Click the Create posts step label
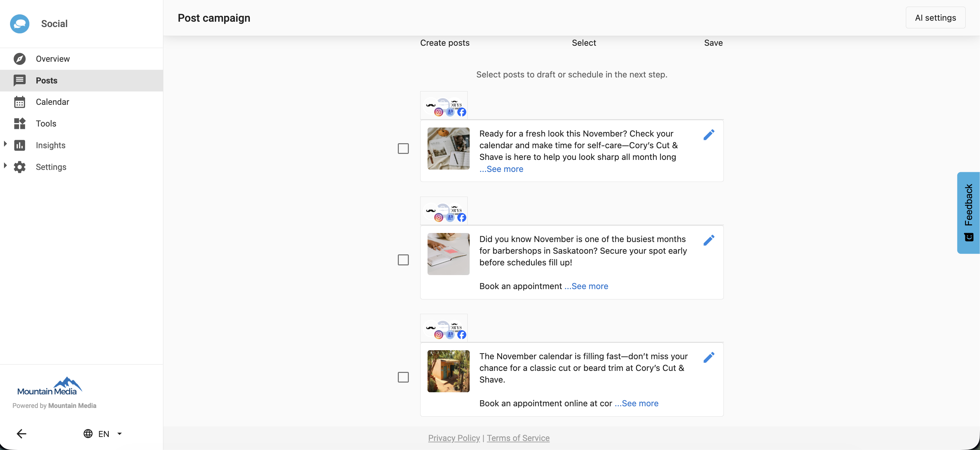The image size is (980, 450). coord(444,43)
